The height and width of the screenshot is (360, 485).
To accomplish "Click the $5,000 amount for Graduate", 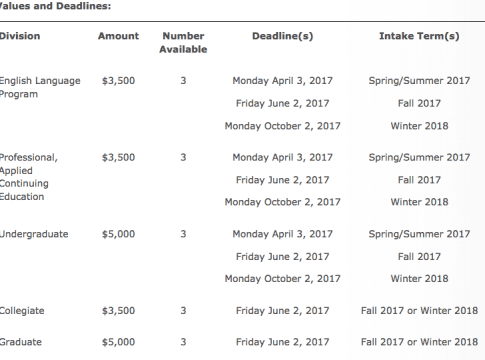I will (118, 342).
